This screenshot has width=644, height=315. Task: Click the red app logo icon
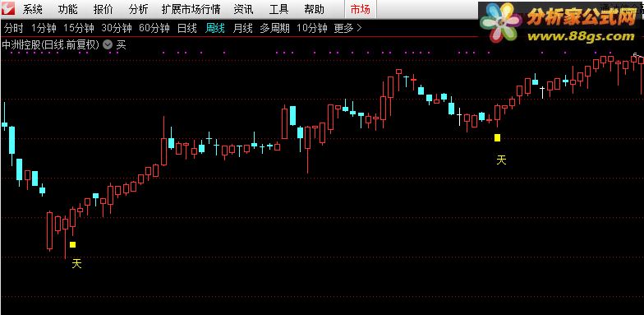(8, 8)
